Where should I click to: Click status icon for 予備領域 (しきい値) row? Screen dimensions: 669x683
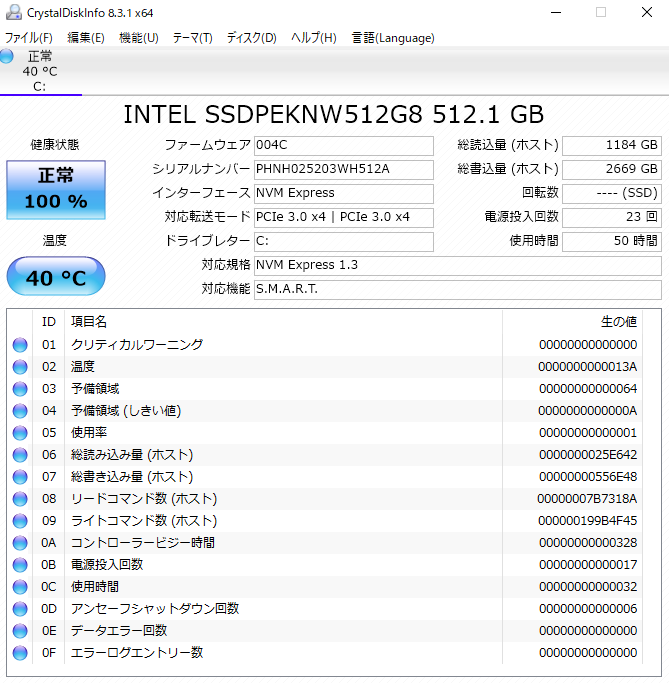pos(20,411)
